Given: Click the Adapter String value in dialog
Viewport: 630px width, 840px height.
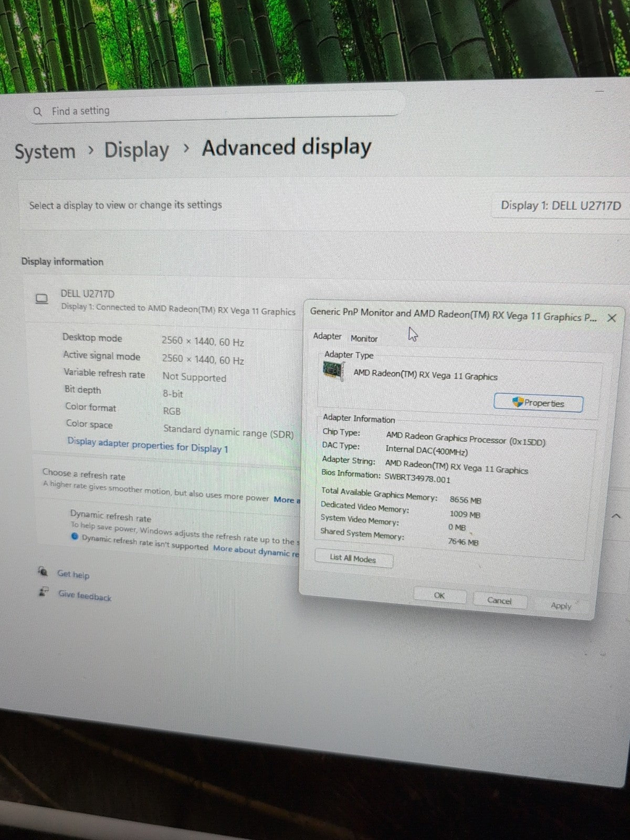Looking at the screenshot, I should [456, 467].
